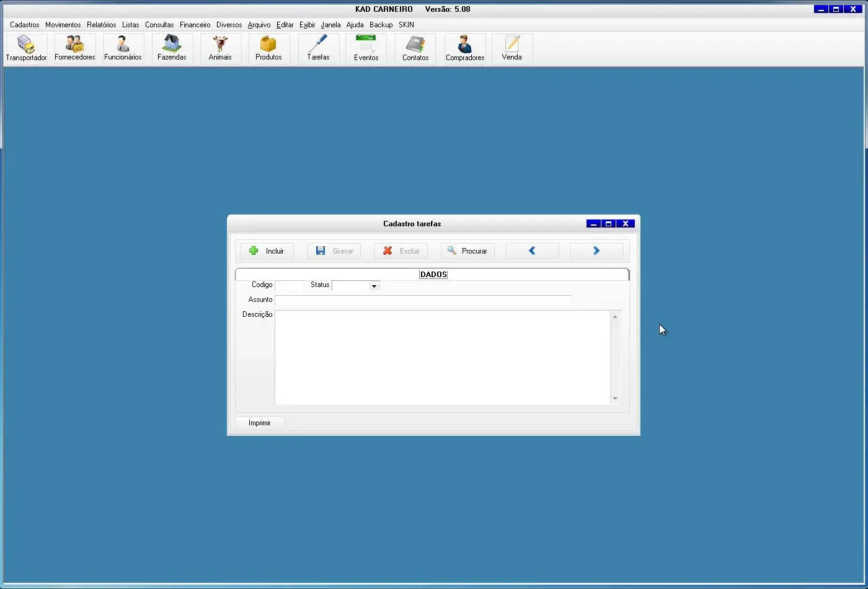Open the Relatórios menu

pos(101,25)
